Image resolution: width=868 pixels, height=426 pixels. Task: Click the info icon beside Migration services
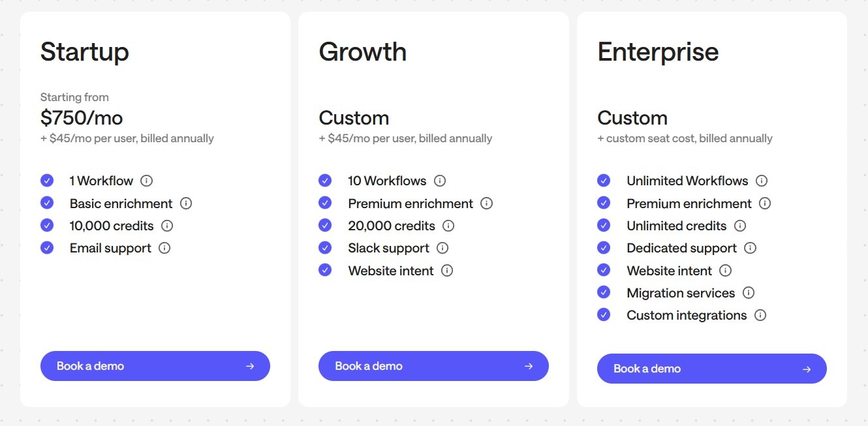[749, 293]
